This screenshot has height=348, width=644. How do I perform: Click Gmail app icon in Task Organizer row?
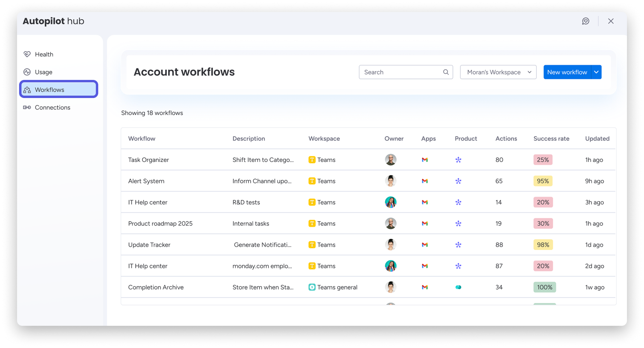pos(425,160)
